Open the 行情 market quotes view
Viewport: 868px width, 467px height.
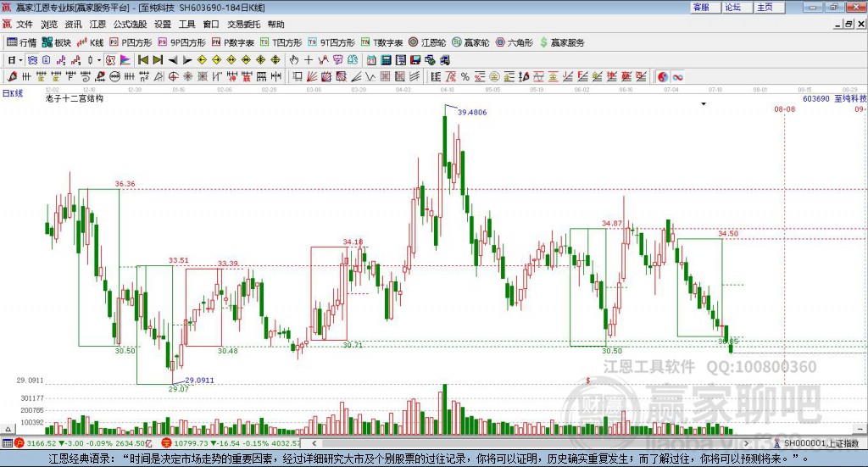pyautogui.click(x=21, y=42)
